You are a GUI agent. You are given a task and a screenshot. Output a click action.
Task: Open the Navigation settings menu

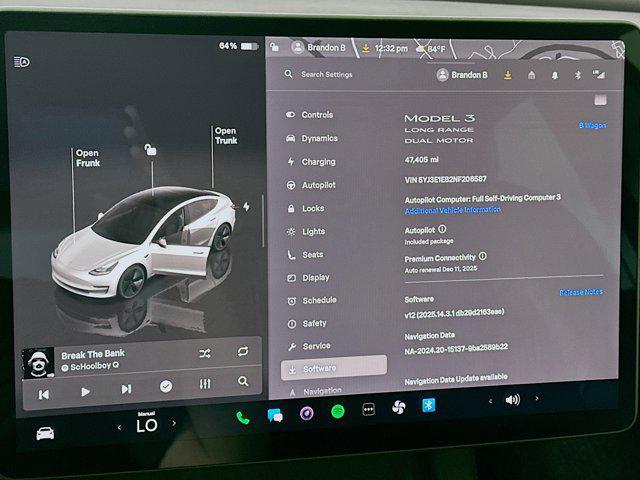coord(315,391)
